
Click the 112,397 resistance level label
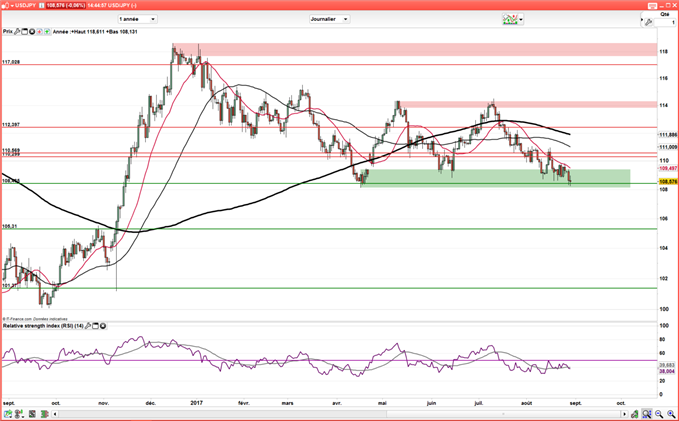[x=11, y=125]
